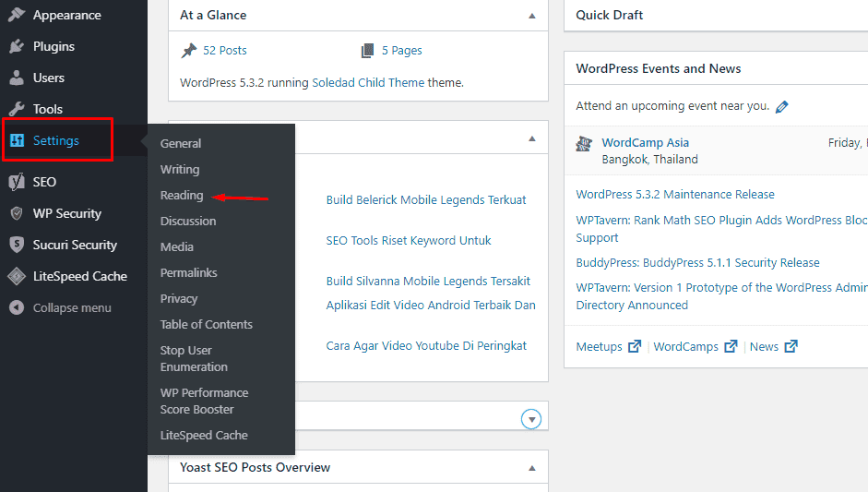Collapse the Activity panel with its arrow

(x=532, y=138)
